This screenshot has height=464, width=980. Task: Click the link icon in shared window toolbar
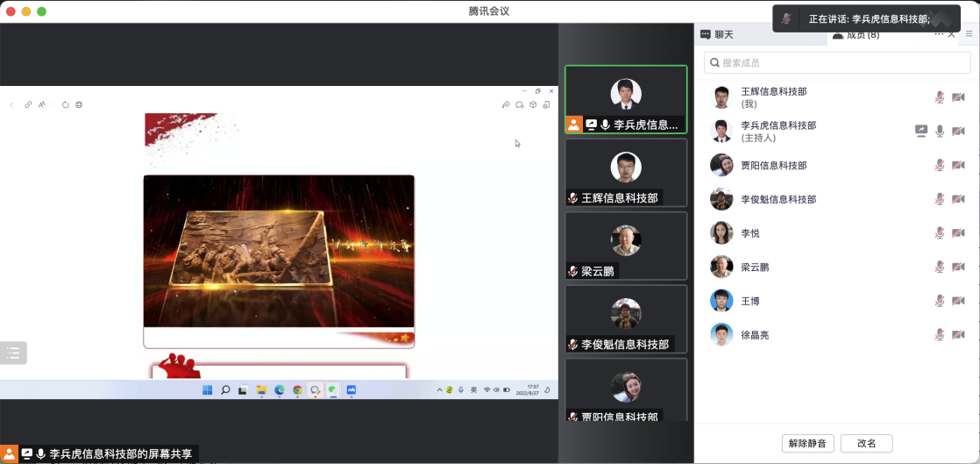[28, 104]
